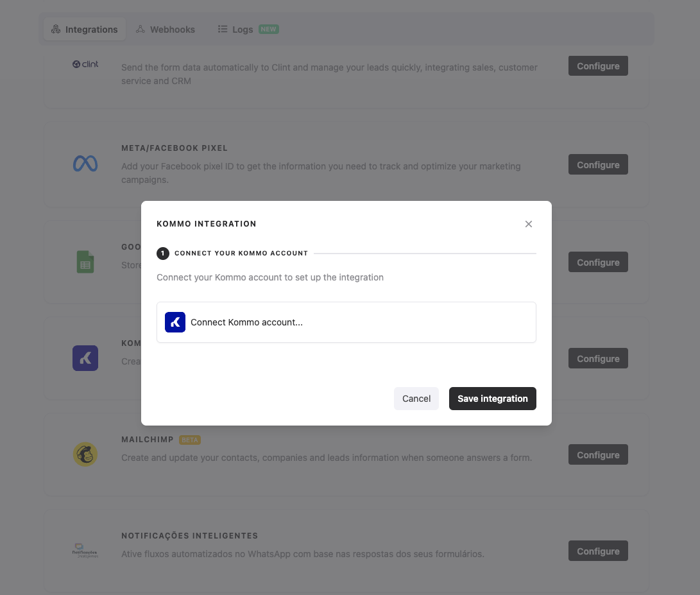The image size is (700, 595).
Task: Configure the Meta/Facebook Pixel integration
Action: [598, 165]
